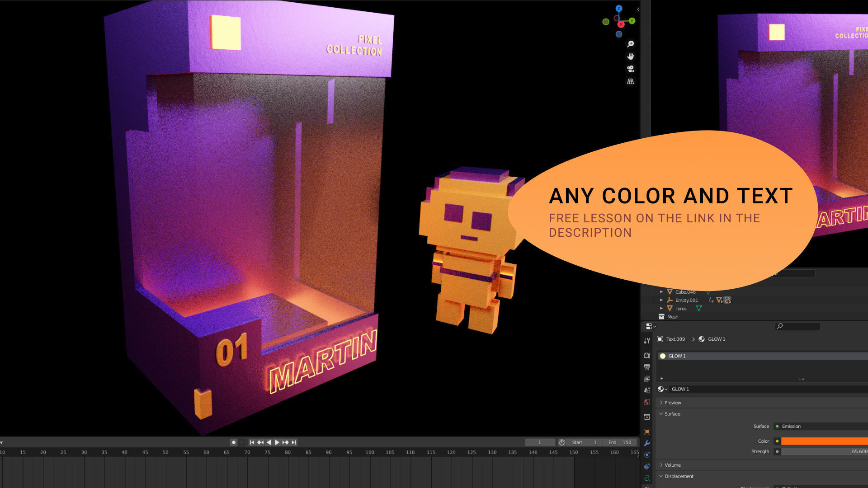Play animation in reverse

click(269, 442)
